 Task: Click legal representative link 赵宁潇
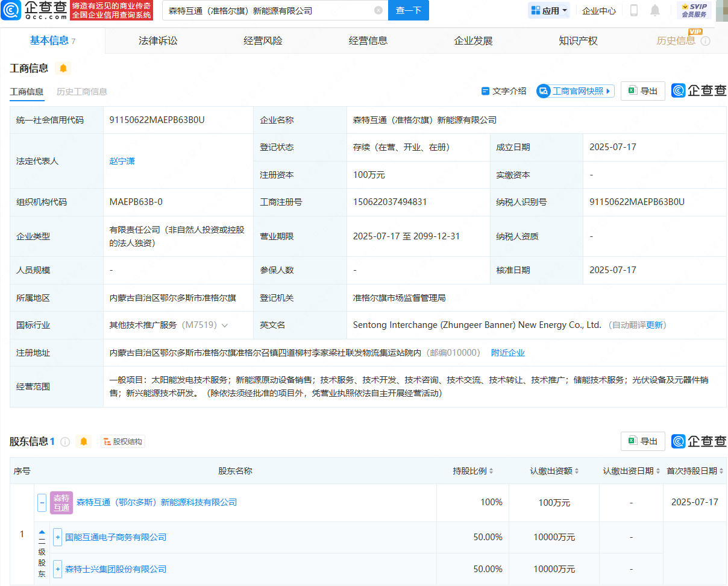click(x=122, y=160)
